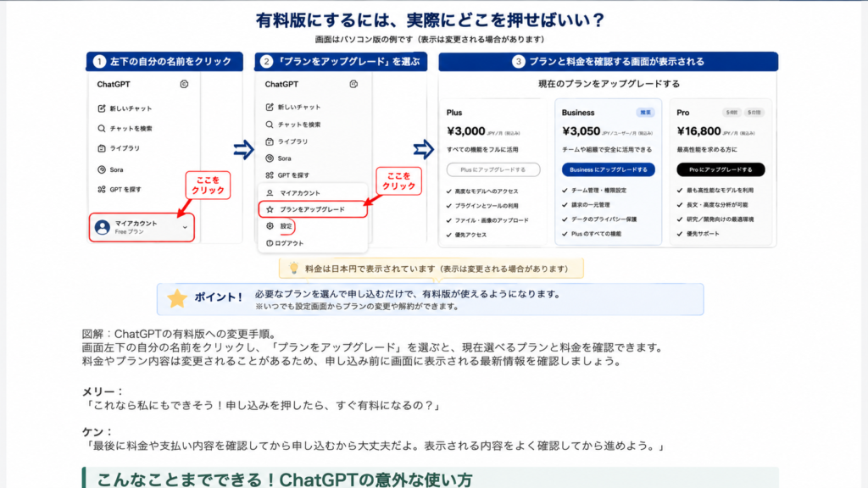Click the first gray badge on the Pro card
Viewport: 868px width, 488px height.
[x=732, y=113]
